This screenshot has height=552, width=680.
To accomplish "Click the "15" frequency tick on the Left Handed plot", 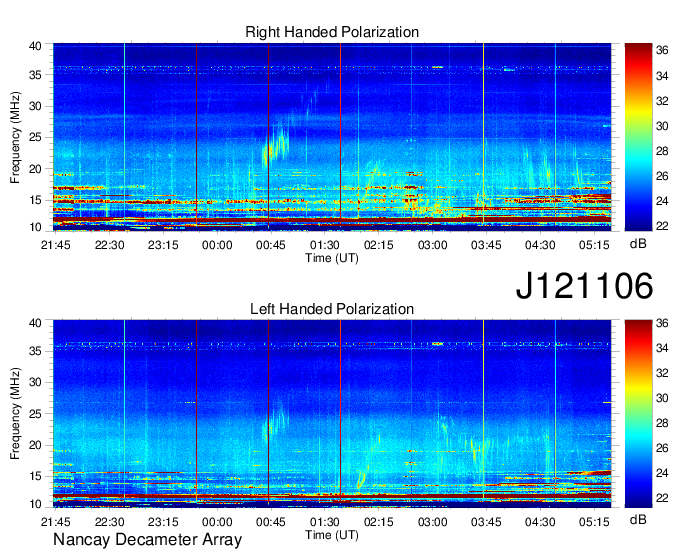I will 35,476.
